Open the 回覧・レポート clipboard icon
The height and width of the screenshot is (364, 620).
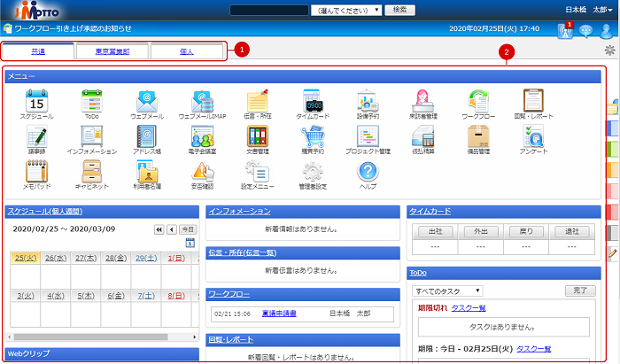tap(533, 101)
